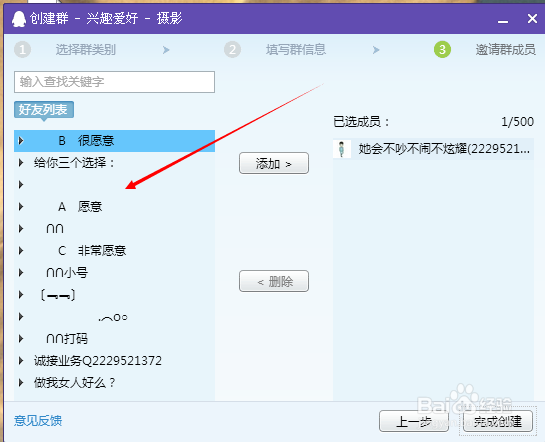Select 选择群类别 step label

(x=86, y=50)
